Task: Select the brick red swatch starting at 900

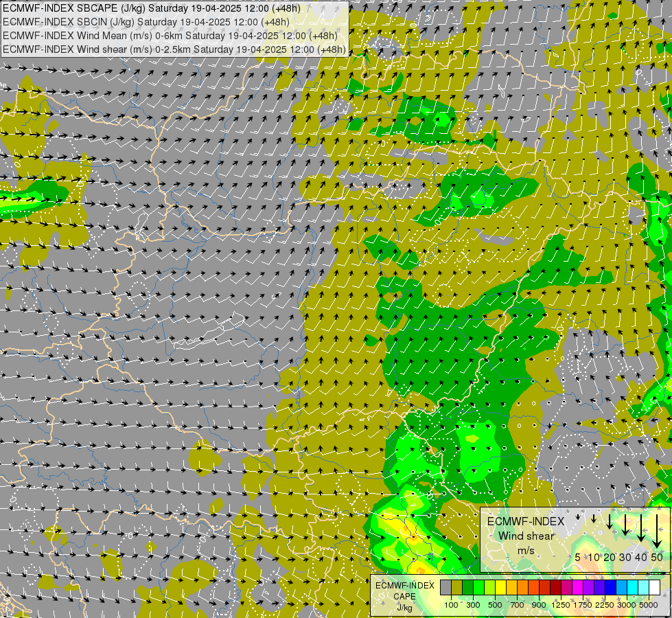Action: point(545,587)
